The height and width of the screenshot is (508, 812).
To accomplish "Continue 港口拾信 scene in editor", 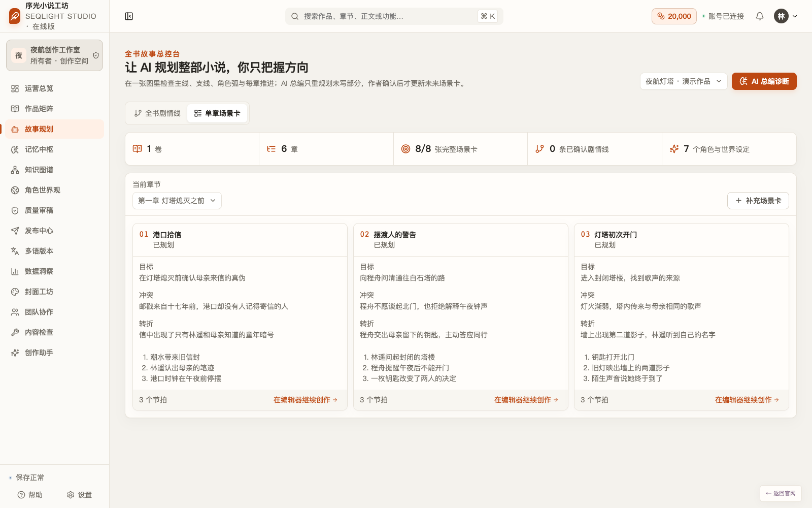I will point(306,400).
